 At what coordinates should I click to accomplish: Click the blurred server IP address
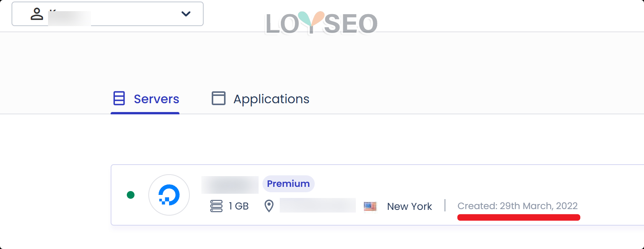(x=317, y=205)
